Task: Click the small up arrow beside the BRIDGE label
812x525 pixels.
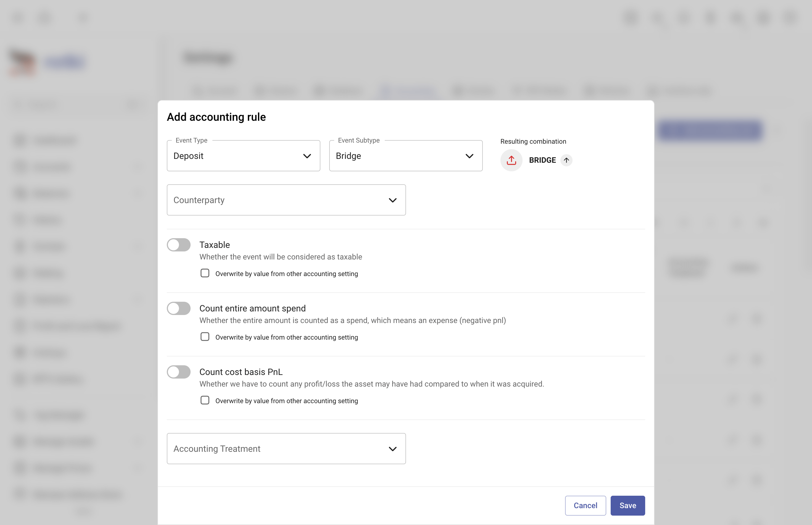Action: pyautogui.click(x=567, y=160)
